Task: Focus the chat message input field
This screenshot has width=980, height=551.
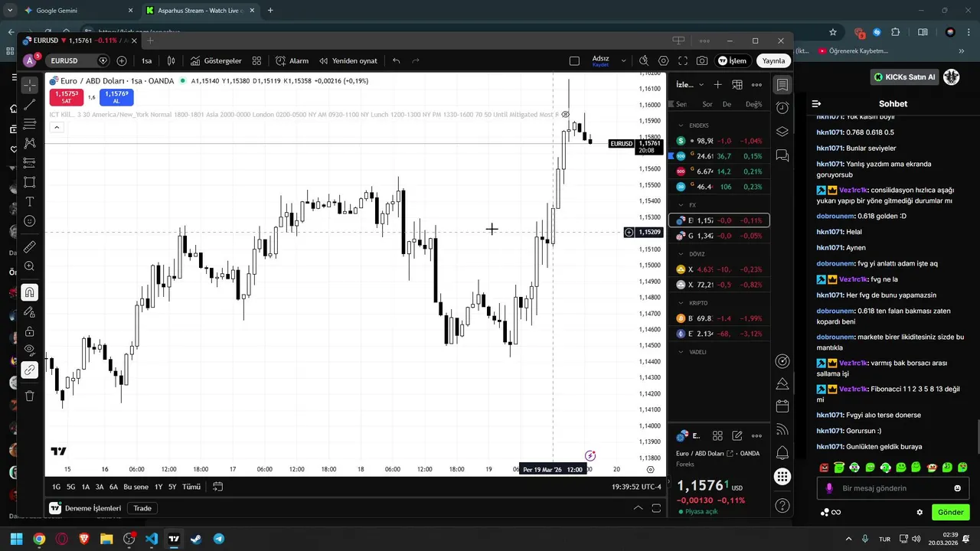Action: tap(893, 488)
